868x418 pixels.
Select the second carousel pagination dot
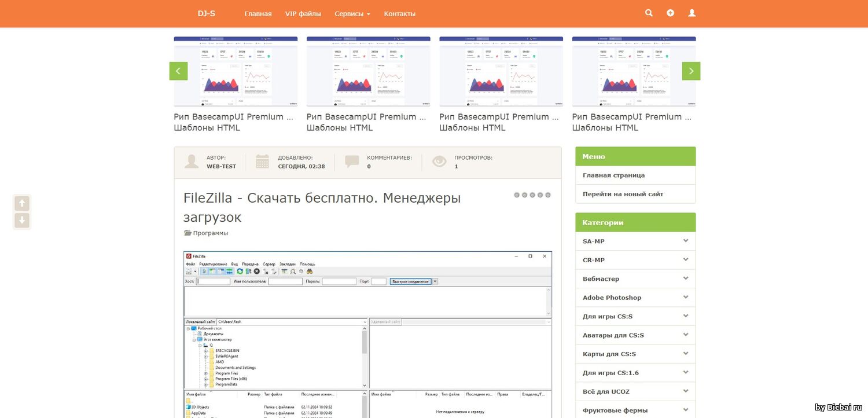click(x=525, y=195)
